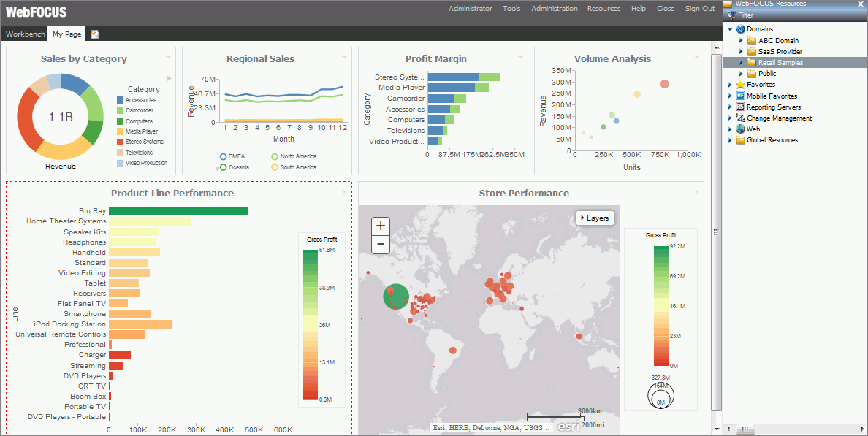
Task: Click the Reporting Servers icon
Action: pos(740,107)
